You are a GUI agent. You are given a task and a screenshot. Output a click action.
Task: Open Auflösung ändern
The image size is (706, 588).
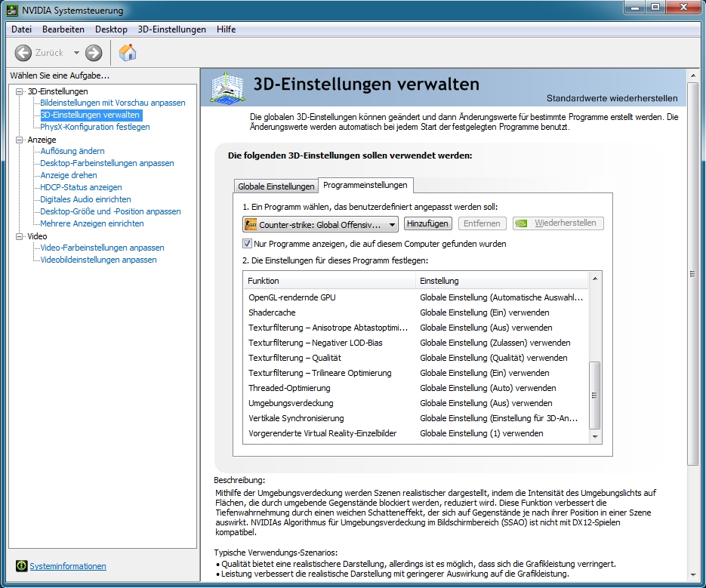point(72,151)
